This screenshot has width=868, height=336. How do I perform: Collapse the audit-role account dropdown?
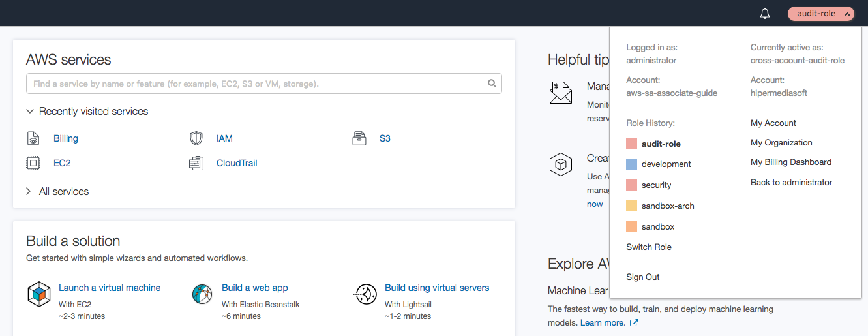[x=821, y=14]
